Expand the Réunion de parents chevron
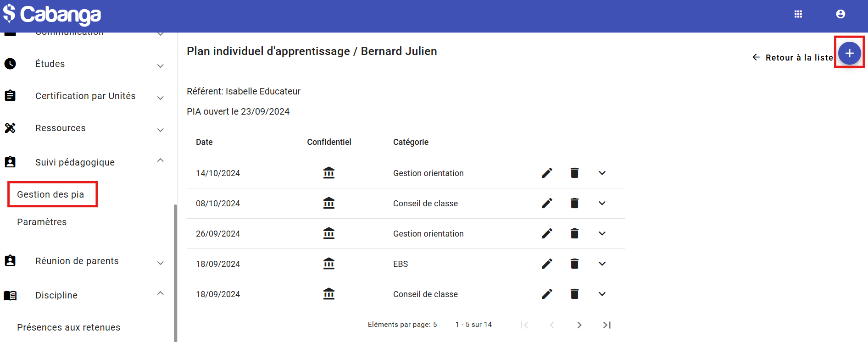 161,263
